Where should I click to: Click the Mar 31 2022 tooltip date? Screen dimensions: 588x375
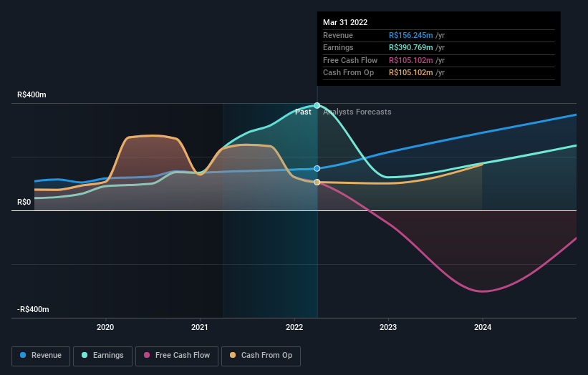pos(345,22)
